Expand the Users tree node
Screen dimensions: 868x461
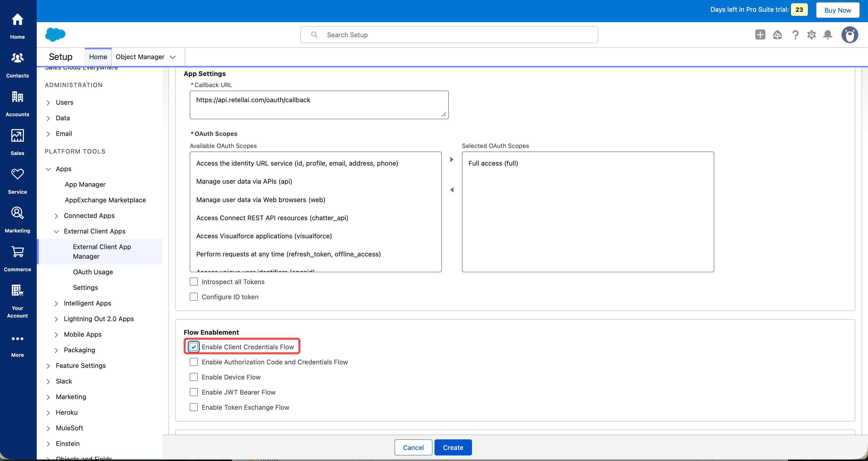(x=48, y=103)
